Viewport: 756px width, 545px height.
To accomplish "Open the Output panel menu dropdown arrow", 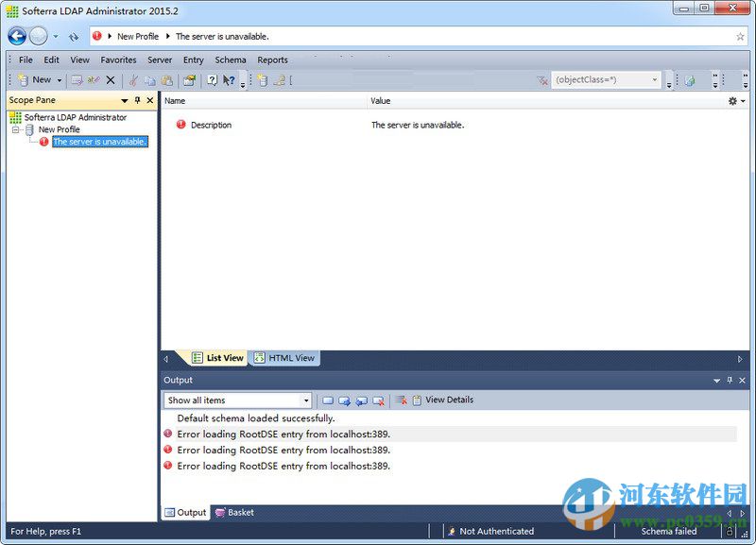I will click(716, 381).
